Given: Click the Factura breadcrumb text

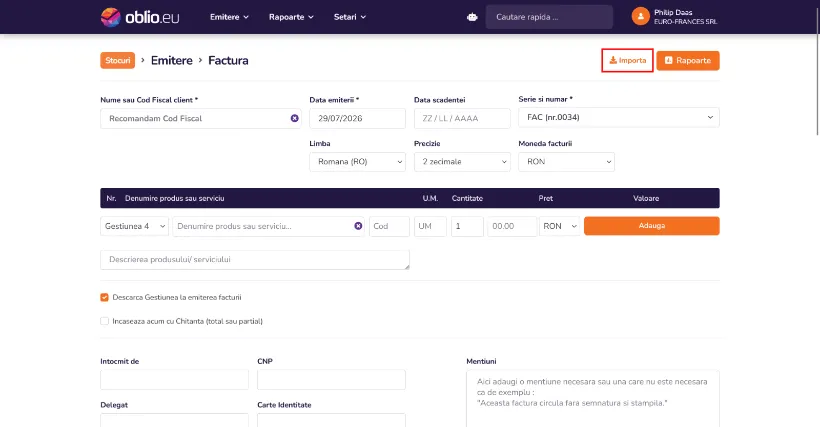Looking at the screenshot, I should tap(228, 61).
